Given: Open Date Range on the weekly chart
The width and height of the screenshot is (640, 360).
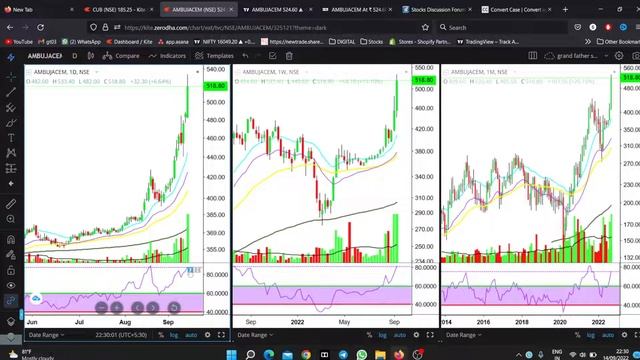Looking at the screenshot, I should click(255, 335).
